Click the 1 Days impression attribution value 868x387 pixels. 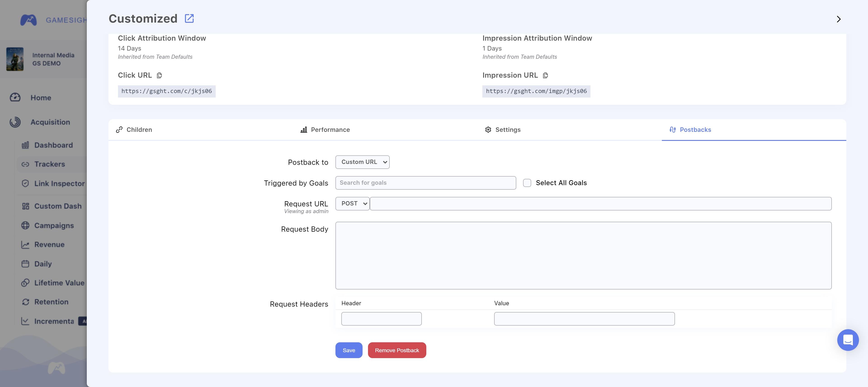492,49
